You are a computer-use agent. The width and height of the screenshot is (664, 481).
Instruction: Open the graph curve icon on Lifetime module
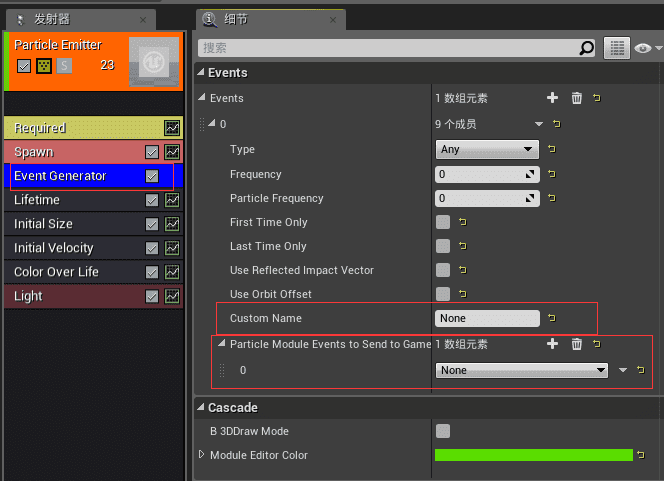pyautogui.click(x=172, y=200)
